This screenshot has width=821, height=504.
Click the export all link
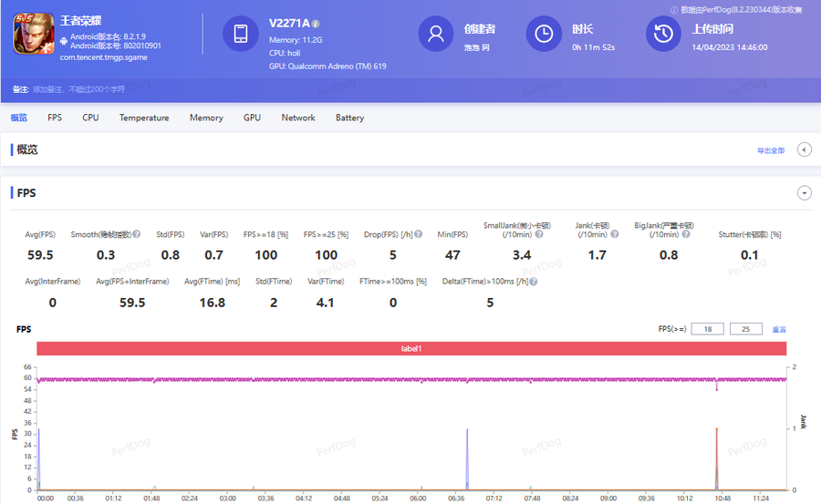[x=770, y=150]
